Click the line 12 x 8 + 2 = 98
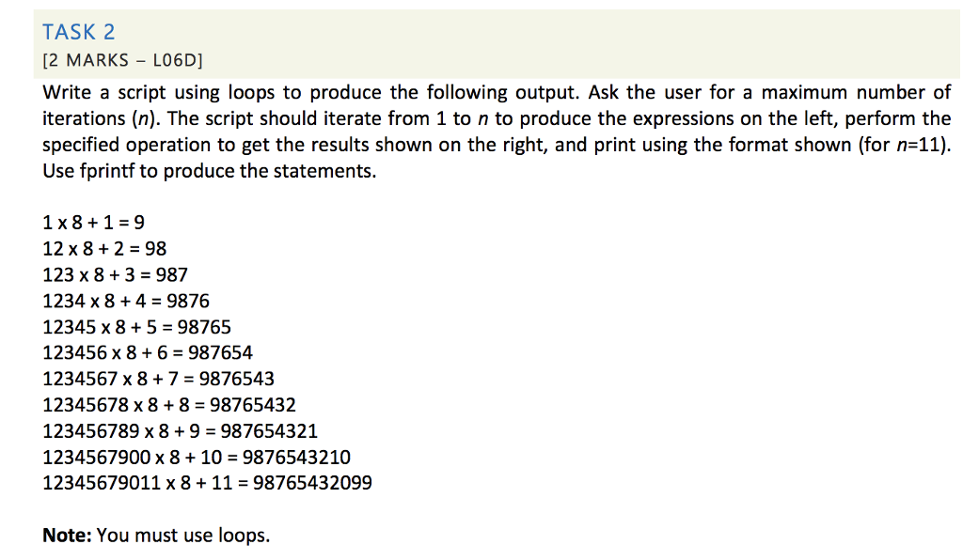The height and width of the screenshot is (560, 963). pos(104,248)
